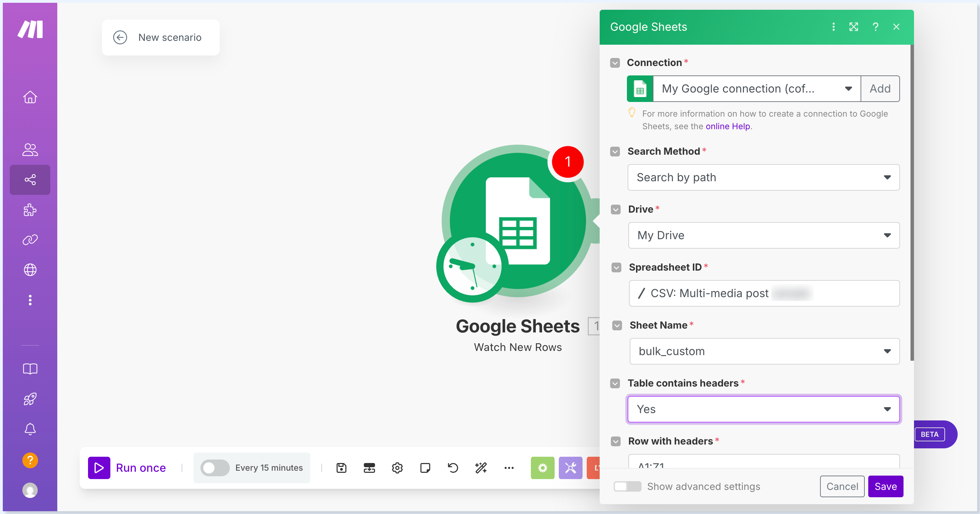Open Connections link icon in the sidebar
This screenshot has height=514, width=980.
click(30, 240)
